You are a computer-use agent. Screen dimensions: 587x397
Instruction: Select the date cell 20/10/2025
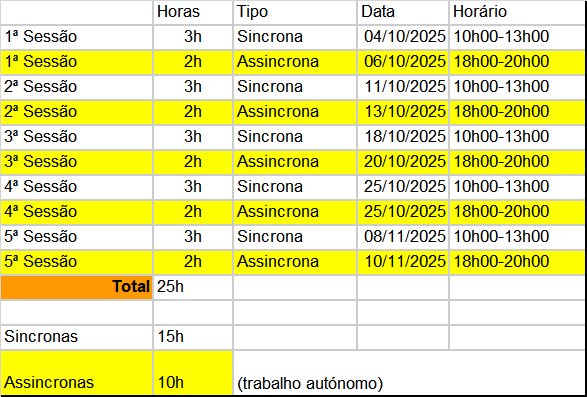[403, 162]
